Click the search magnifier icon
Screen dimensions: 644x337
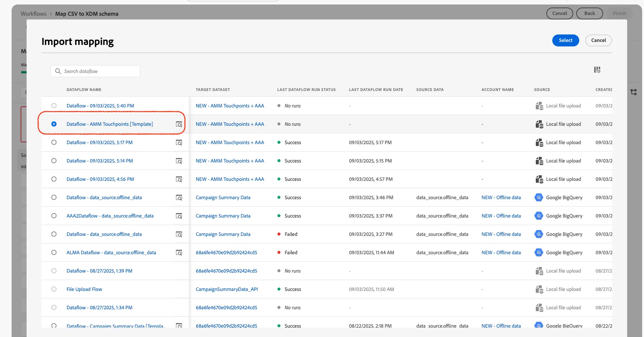58,71
